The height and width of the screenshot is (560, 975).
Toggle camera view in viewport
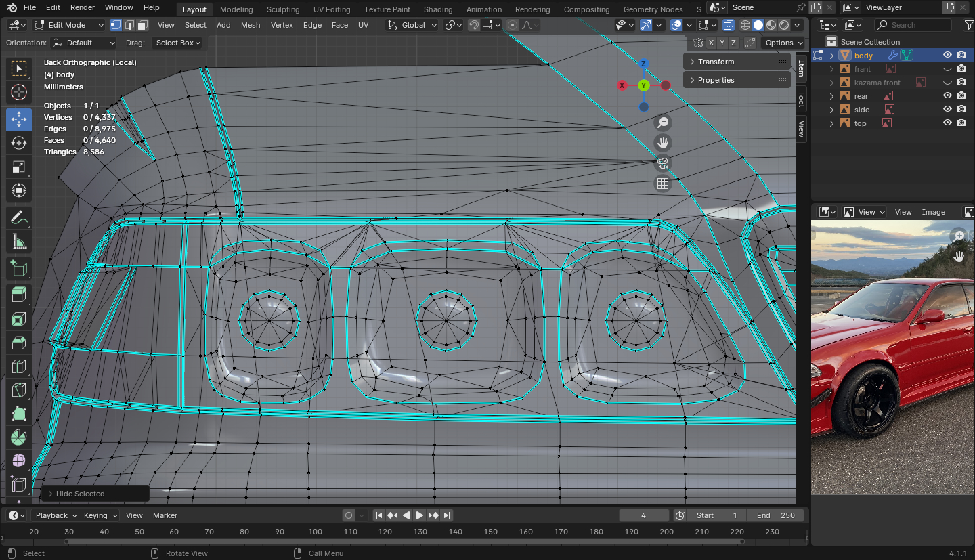(663, 163)
